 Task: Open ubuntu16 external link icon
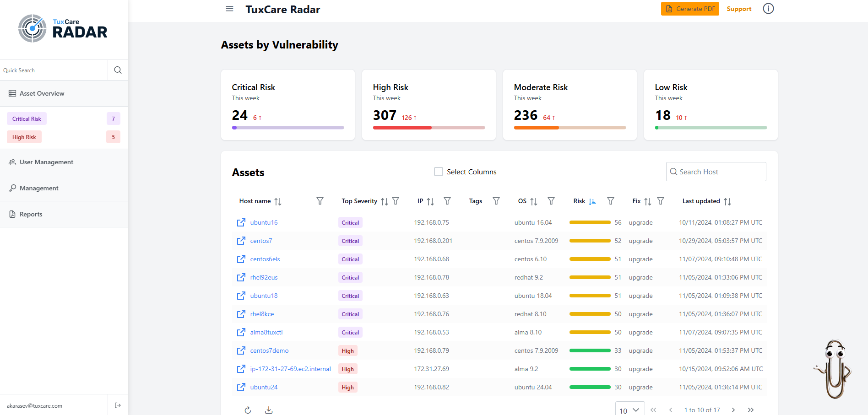click(241, 222)
